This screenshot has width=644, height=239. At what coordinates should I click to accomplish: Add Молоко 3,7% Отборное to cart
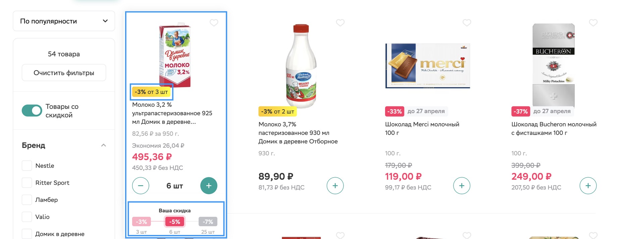[x=335, y=186]
